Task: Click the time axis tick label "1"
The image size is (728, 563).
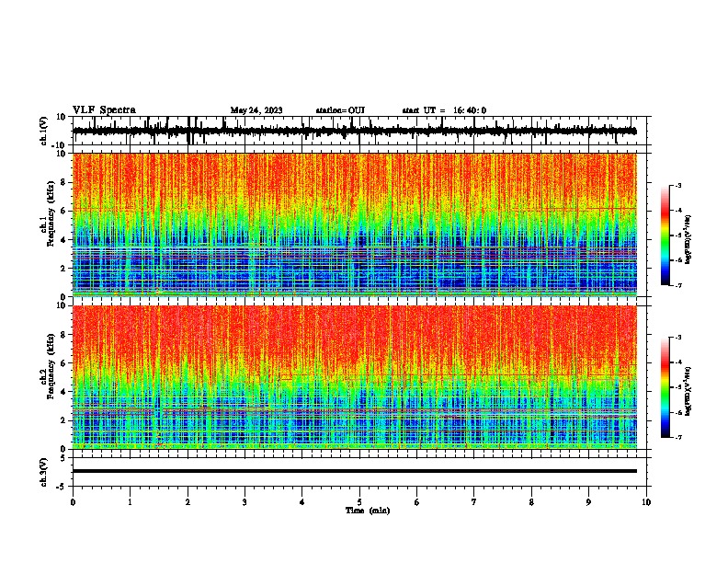Action: pyautogui.click(x=130, y=502)
